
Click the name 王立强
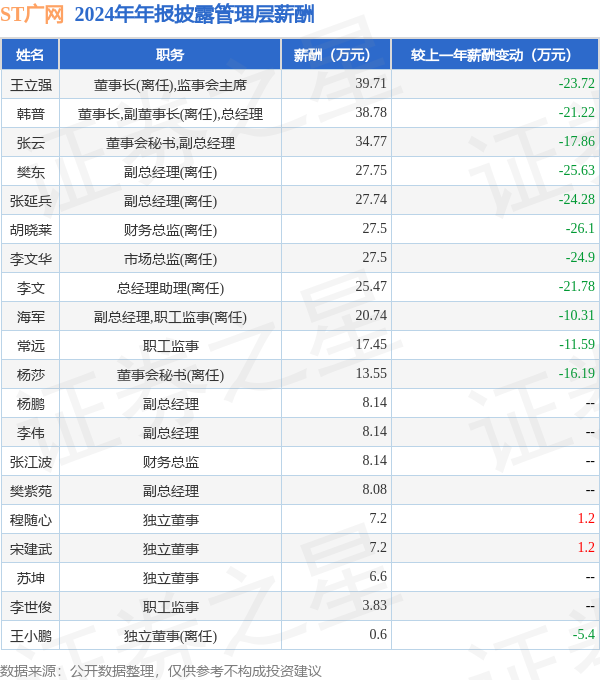[x=31, y=85]
